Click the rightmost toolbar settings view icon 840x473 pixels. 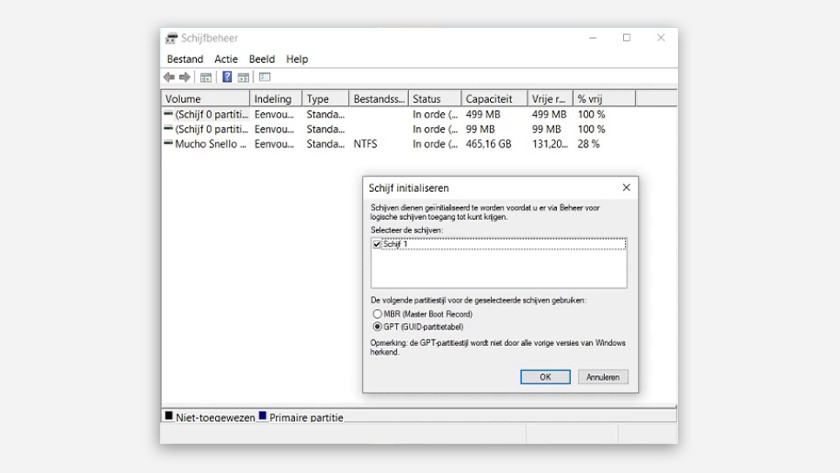pyautogui.click(x=265, y=77)
